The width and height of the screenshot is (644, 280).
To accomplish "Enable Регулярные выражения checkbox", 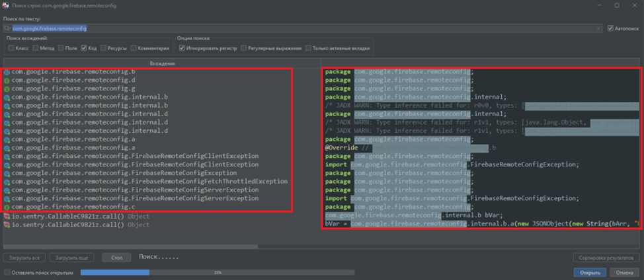I will click(x=244, y=48).
